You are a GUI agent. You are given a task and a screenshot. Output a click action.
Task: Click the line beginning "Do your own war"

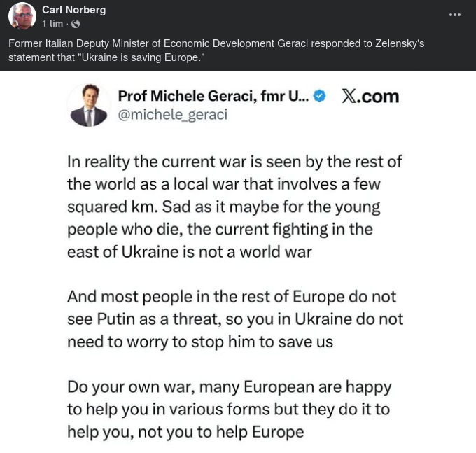[229, 386]
